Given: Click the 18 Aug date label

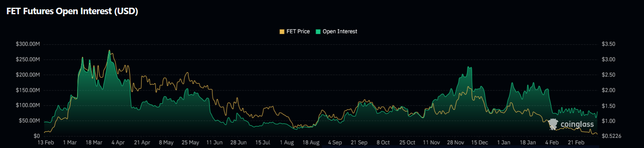Looking at the screenshot, I should 311,142.
